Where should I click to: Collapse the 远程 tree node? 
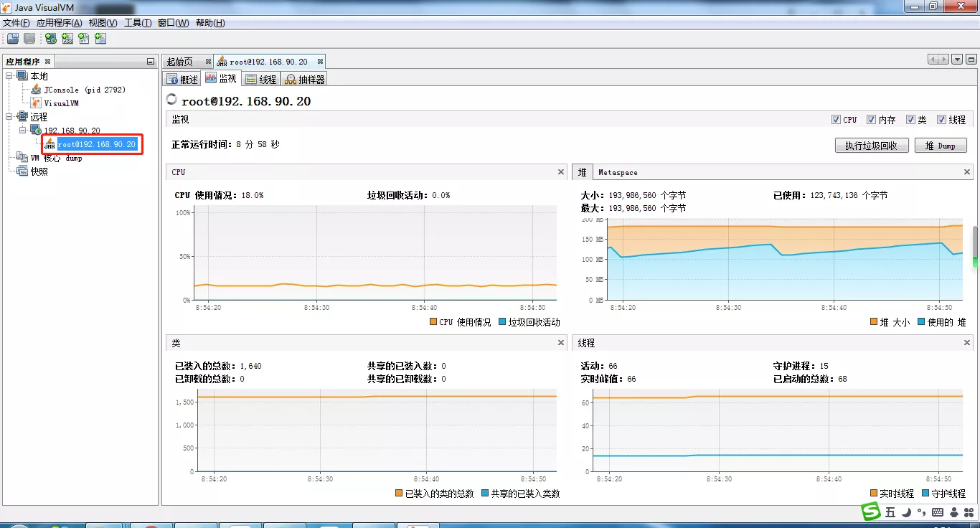(9, 117)
